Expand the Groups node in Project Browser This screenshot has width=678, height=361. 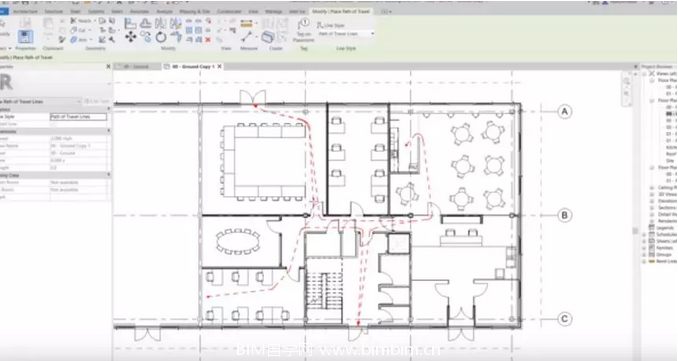[644, 255]
